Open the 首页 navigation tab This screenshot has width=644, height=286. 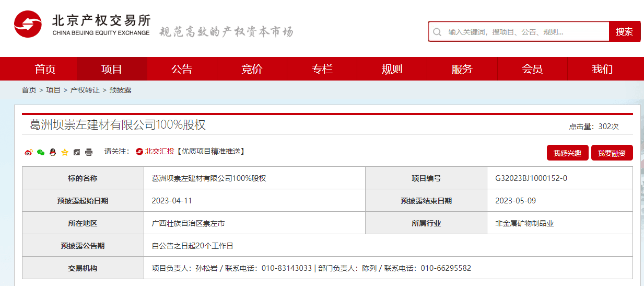click(45, 69)
